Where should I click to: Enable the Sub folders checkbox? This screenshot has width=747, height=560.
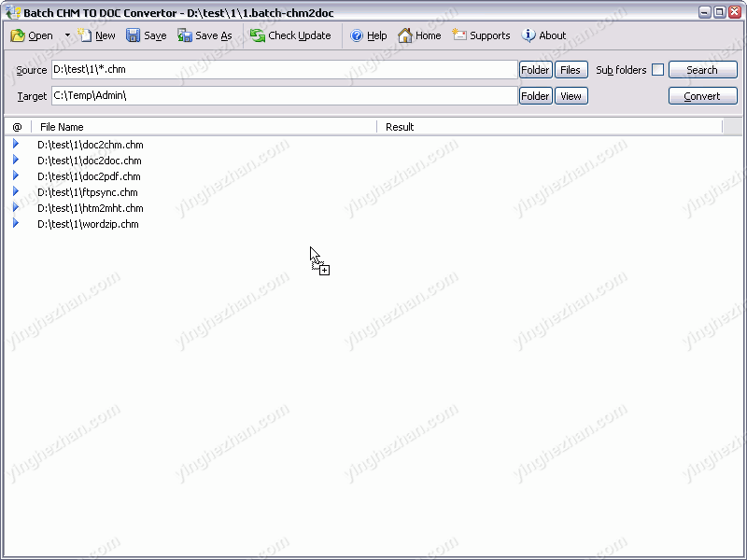click(x=657, y=70)
